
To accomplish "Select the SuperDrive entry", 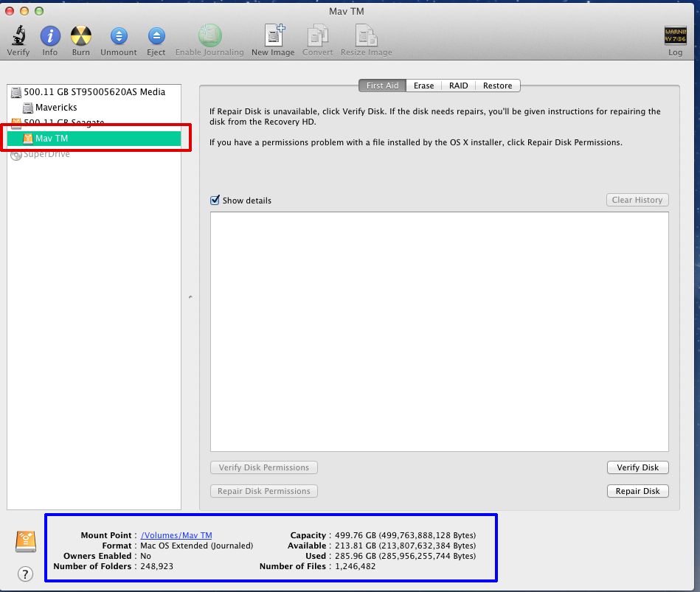I will click(x=94, y=154).
